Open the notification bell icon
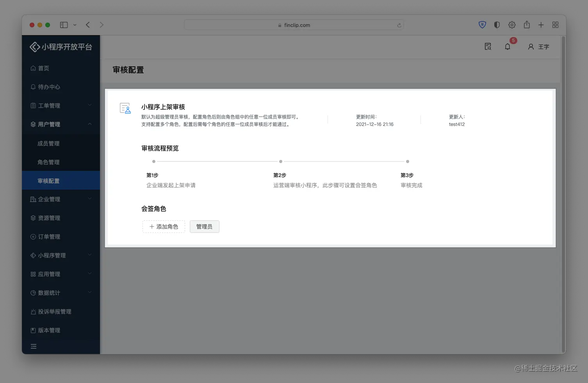 click(508, 47)
